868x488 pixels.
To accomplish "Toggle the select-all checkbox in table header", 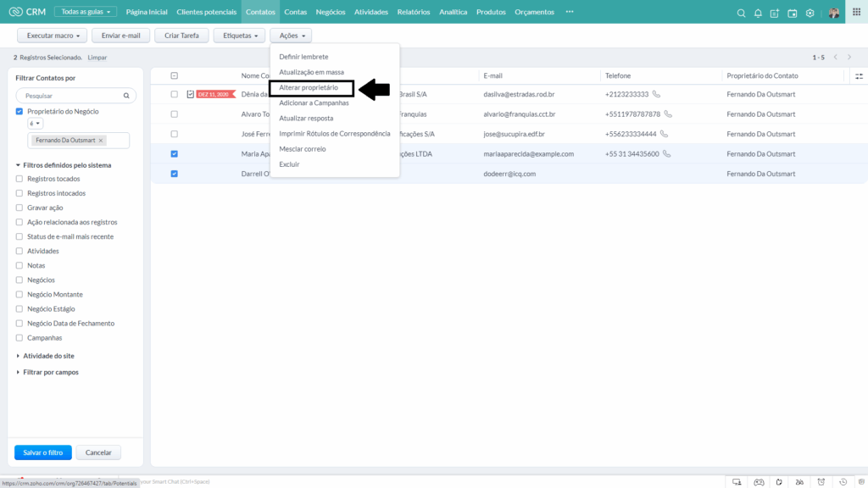I will coord(175,75).
